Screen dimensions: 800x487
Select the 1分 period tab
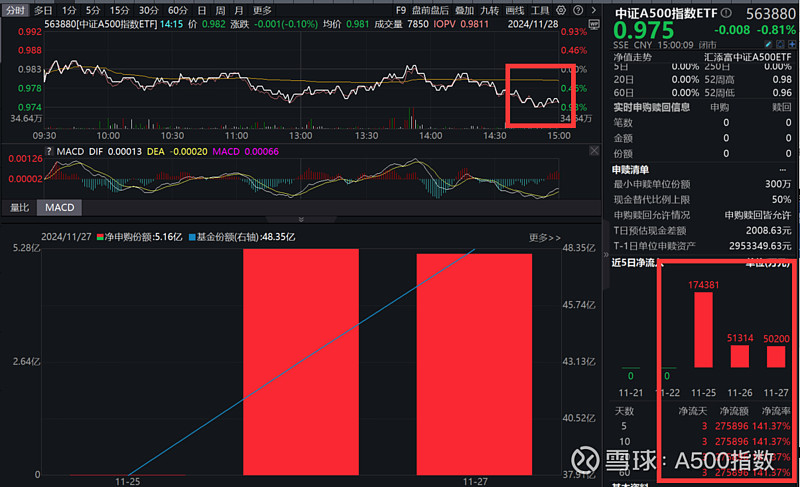click(69, 10)
